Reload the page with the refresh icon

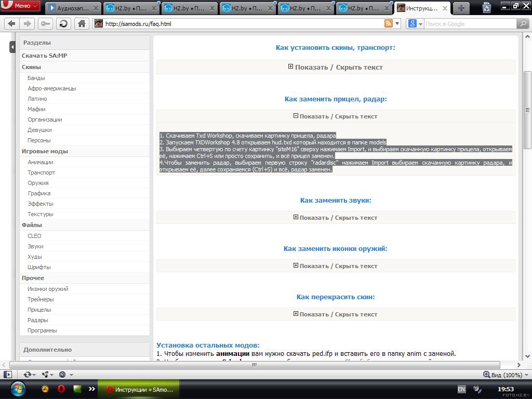pyautogui.click(x=63, y=23)
